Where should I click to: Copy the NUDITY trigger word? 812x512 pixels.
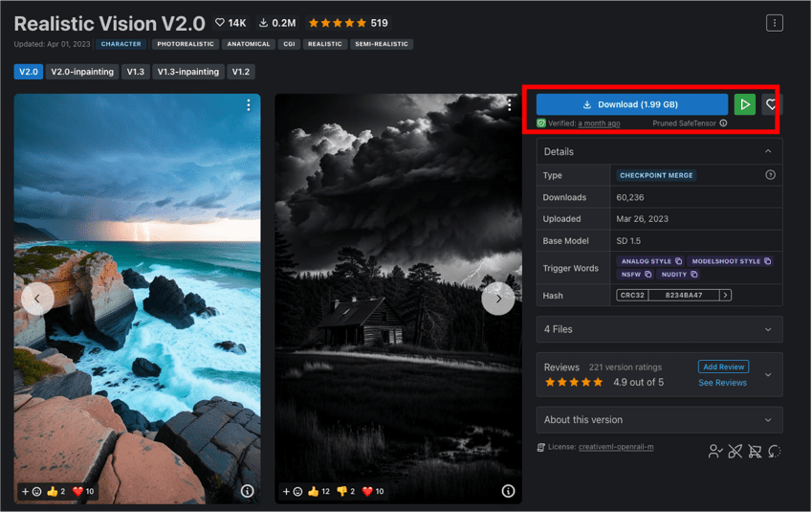[x=694, y=275]
